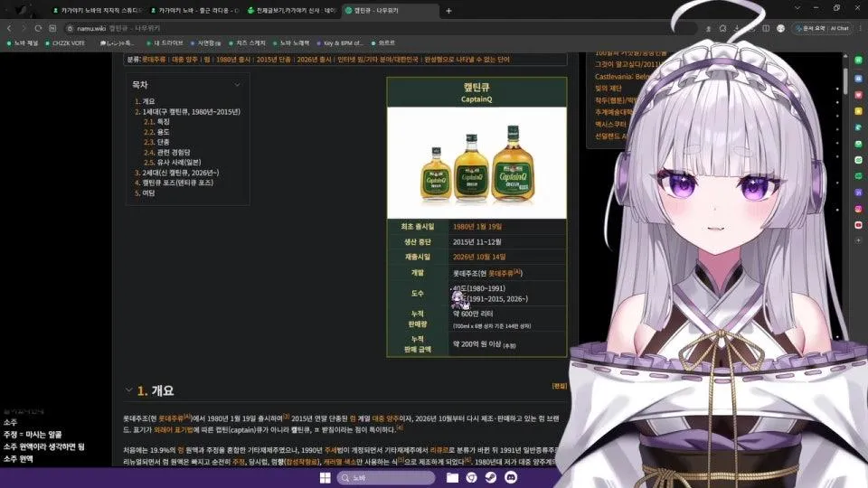Click 1980년 1월 19일 date link
This screenshot has height=488, width=868.
477,227
